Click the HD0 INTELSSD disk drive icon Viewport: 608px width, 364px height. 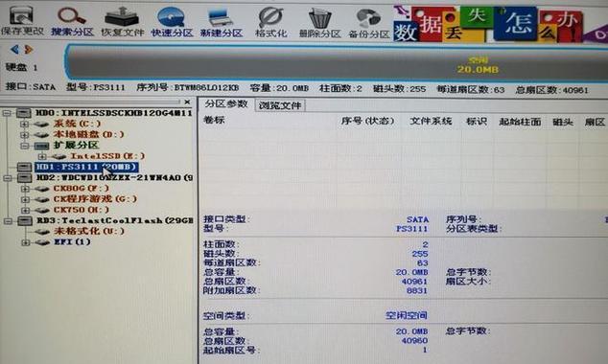click(x=23, y=113)
